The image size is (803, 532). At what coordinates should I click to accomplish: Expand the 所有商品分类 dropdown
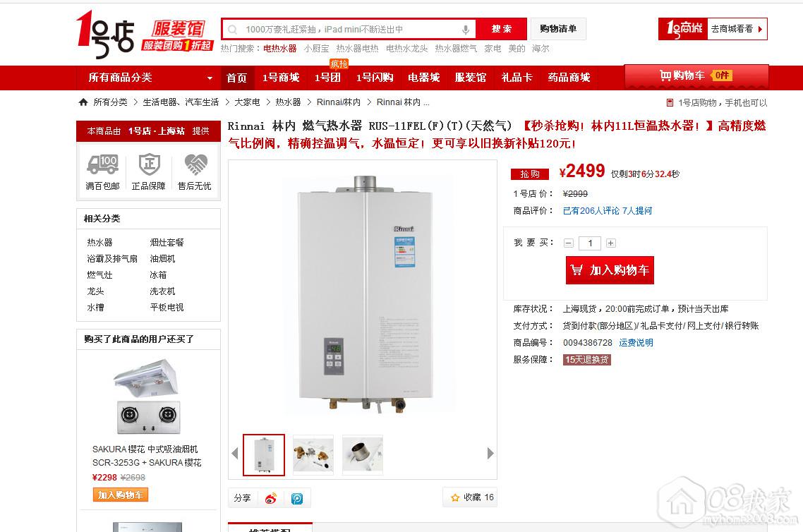coord(210,78)
